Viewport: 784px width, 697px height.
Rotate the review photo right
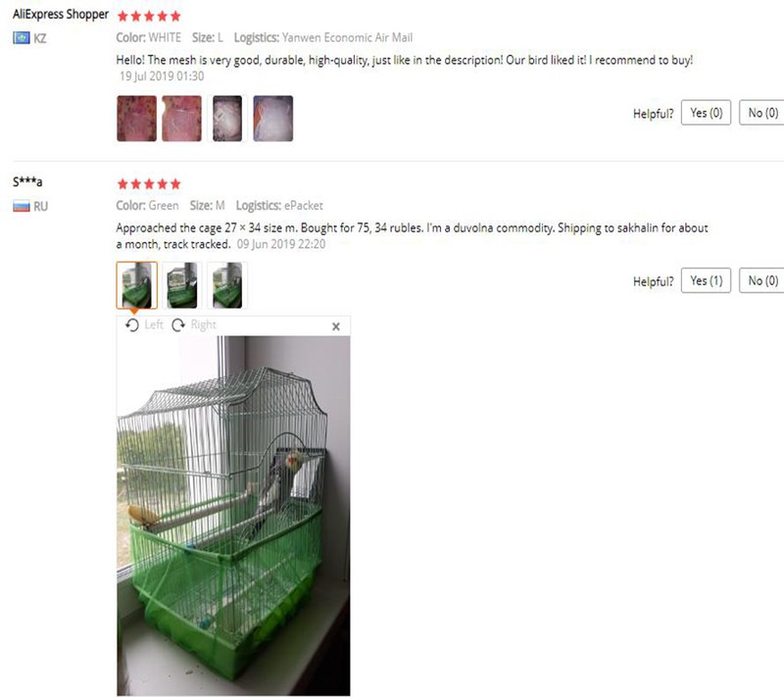coord(193,325)
